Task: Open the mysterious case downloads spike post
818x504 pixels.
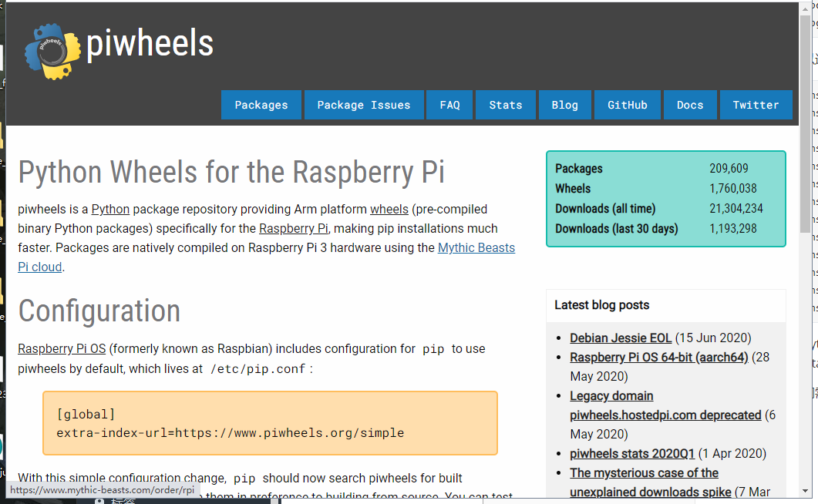Action: click(x=644, y=473)
